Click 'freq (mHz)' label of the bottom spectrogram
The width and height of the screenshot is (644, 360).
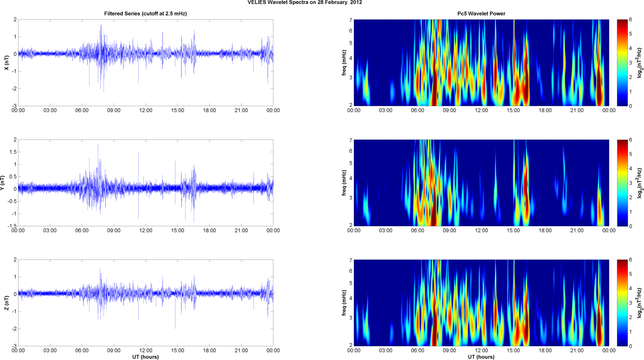tap(344, 303)
